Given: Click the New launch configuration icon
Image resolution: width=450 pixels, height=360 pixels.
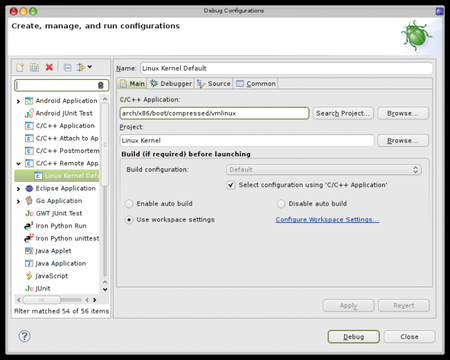Looking at the screenshot, I should [20, 68].
